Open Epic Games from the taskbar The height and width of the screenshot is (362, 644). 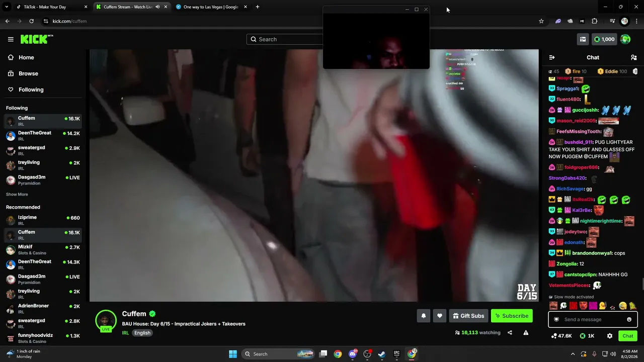point(396,354)
